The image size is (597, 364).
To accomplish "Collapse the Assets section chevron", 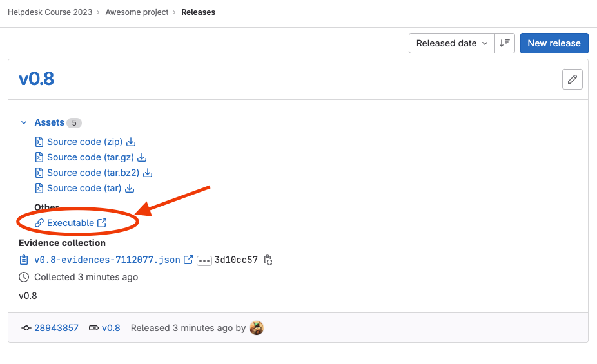I will tap(24, 122).
